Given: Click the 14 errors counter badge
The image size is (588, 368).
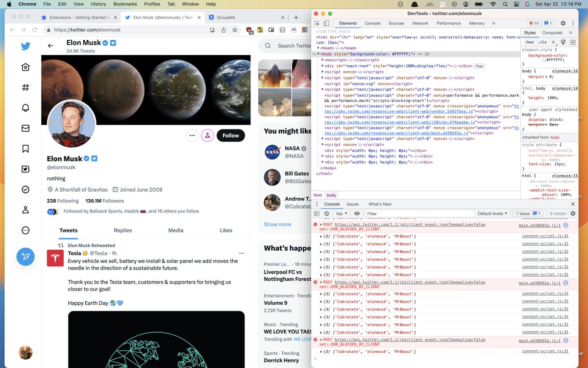Looking at the screenshot, I should coord(533,23).
